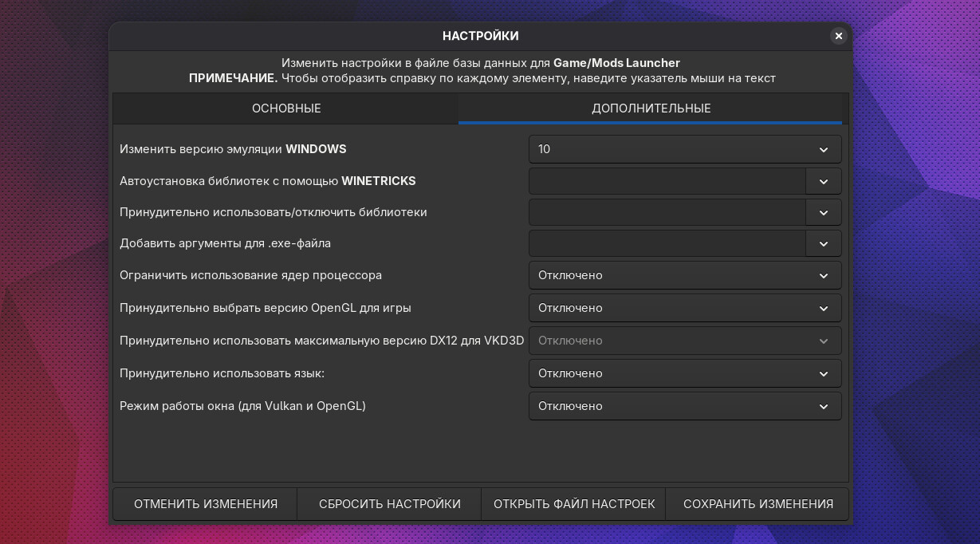Save changes with СОХРАНИТЬ ИЗМЕНЕНИЯ
This screenshot has width=980, height=544.
point(758,504)
